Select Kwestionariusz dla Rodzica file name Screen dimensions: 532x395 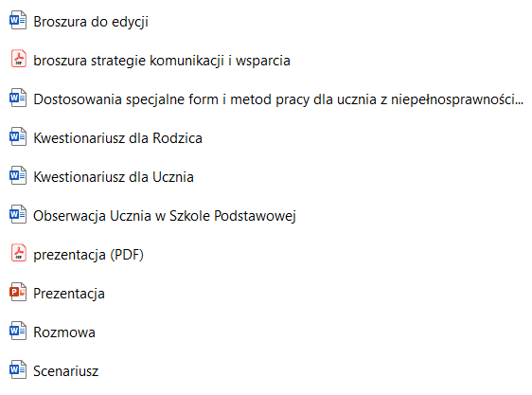pos(117,138)
